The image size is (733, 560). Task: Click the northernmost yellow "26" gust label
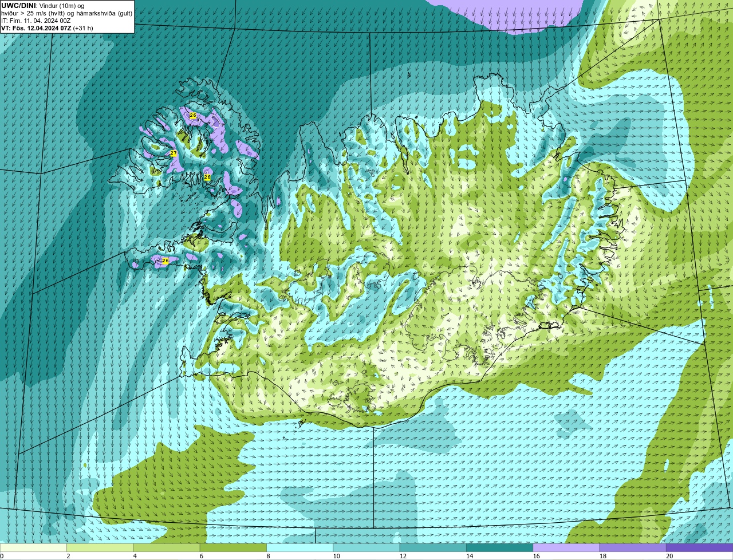pyautogui.click(x=193, y=116)
